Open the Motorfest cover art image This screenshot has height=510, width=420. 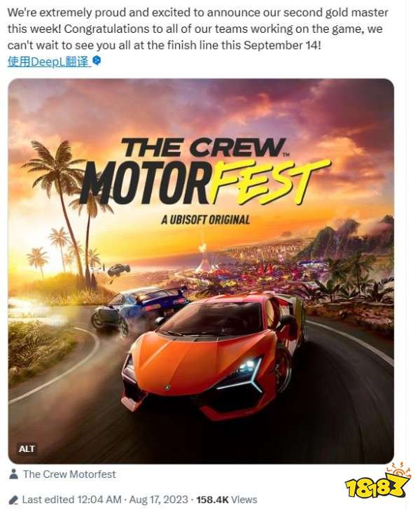201,271
